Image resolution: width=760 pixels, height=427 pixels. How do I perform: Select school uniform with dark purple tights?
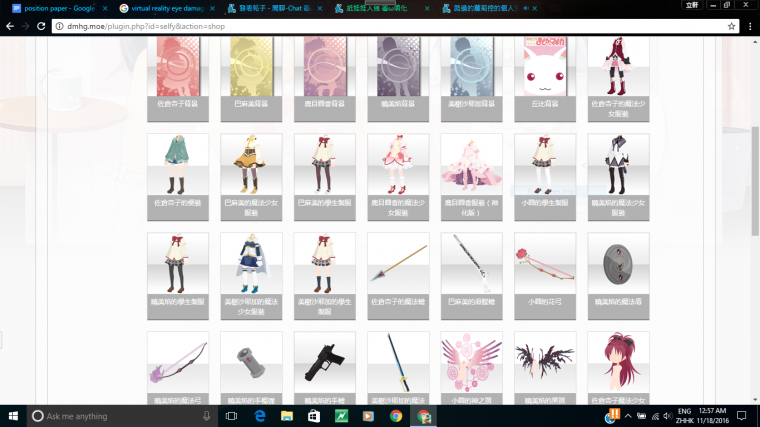325,177
